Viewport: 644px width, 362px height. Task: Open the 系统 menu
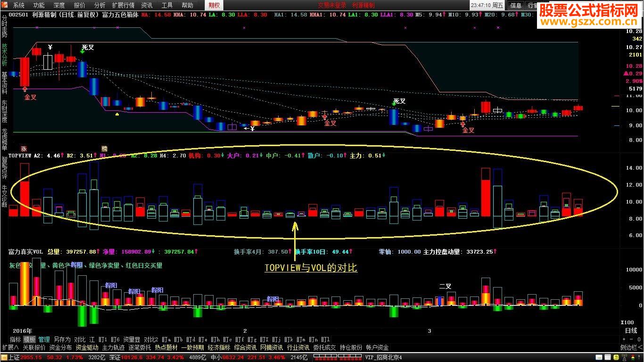coord(19,5)
